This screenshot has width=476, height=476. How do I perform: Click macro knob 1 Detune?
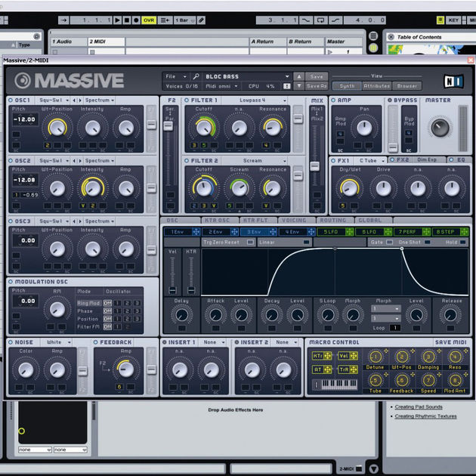[376, 357]
